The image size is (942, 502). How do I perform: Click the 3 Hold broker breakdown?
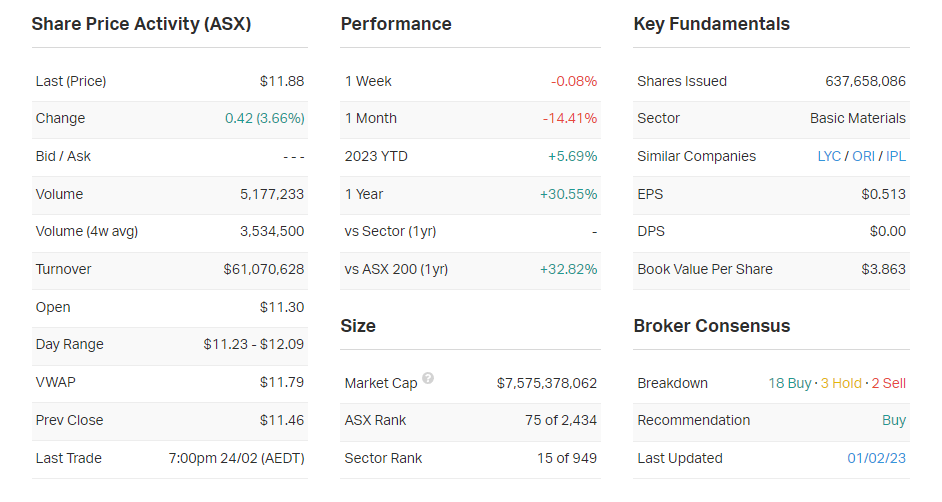pos(842,384)
